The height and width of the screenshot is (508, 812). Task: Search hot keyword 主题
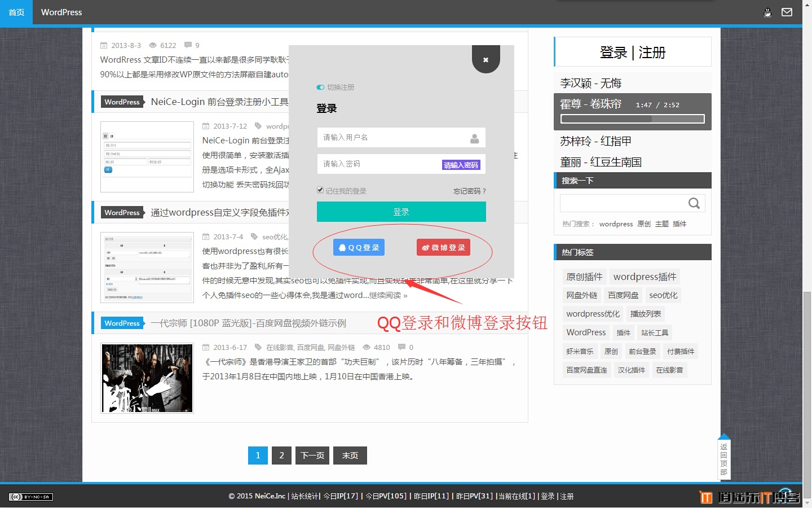(x=662, y=224)
